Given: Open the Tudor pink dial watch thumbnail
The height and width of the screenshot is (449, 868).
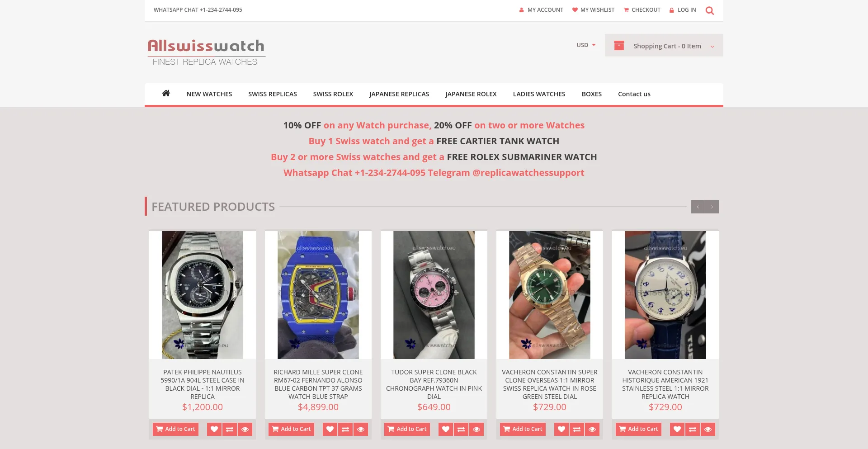Looking at the screenshot, I should [x=434, y=295].
